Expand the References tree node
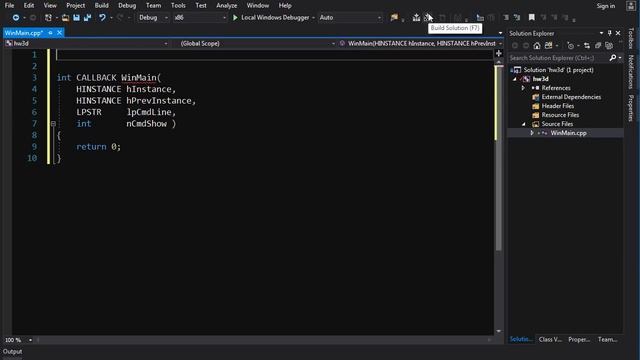640x360 pixels. [523, 88]
